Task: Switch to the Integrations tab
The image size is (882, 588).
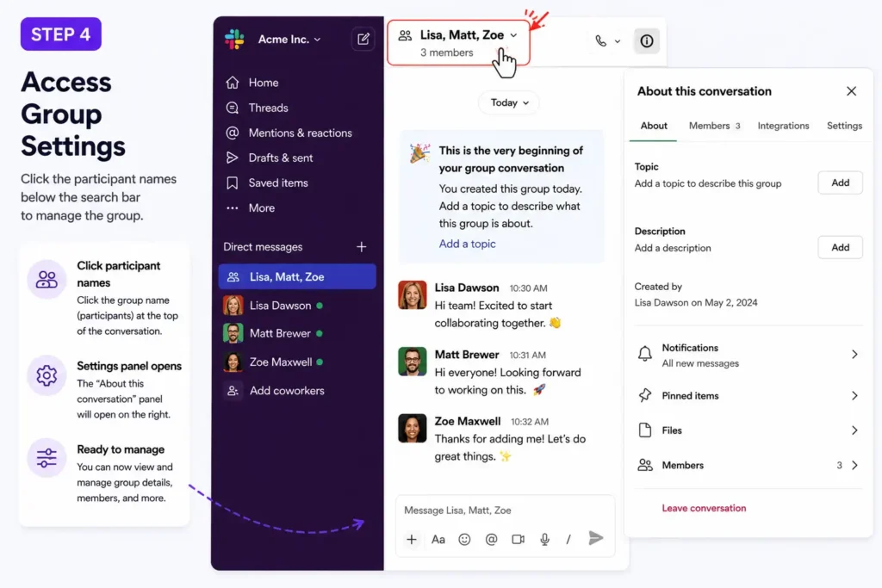Action: pyautogui.click(x=783, y=126)
